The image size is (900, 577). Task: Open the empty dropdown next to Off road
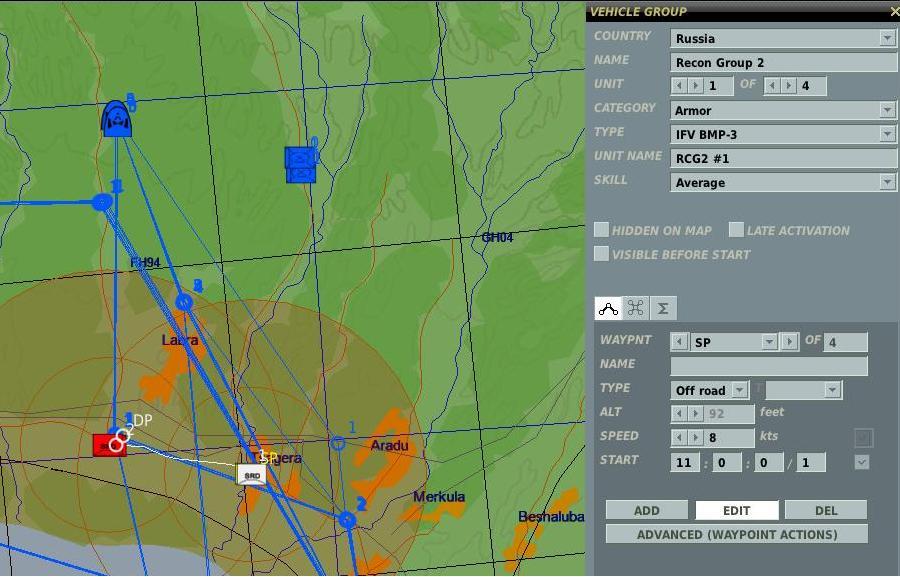point(804,390)
